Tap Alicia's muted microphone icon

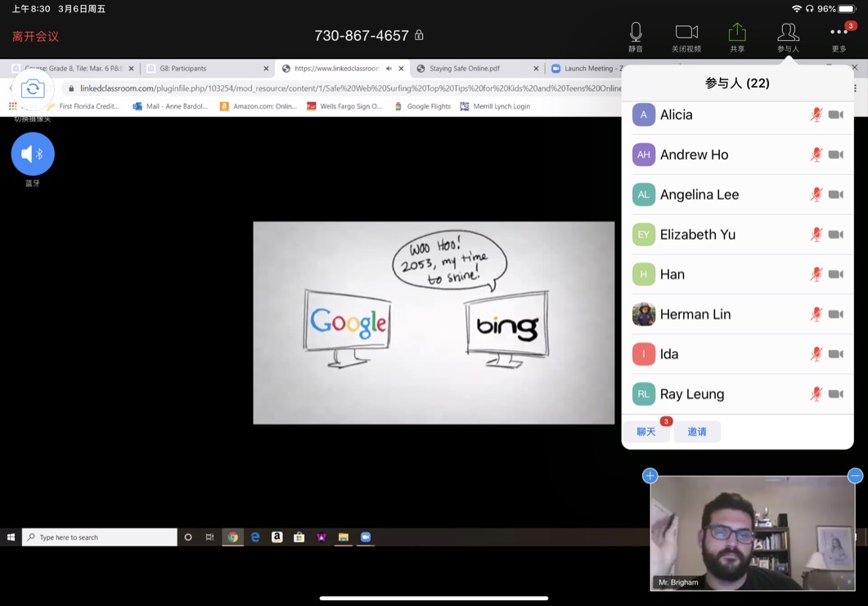[816, 114]
